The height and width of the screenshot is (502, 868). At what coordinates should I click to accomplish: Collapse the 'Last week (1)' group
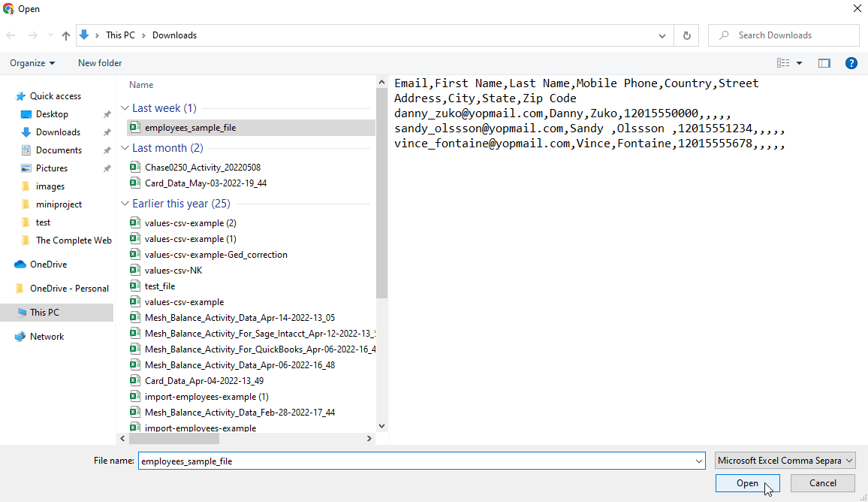[x=125, y=108]
